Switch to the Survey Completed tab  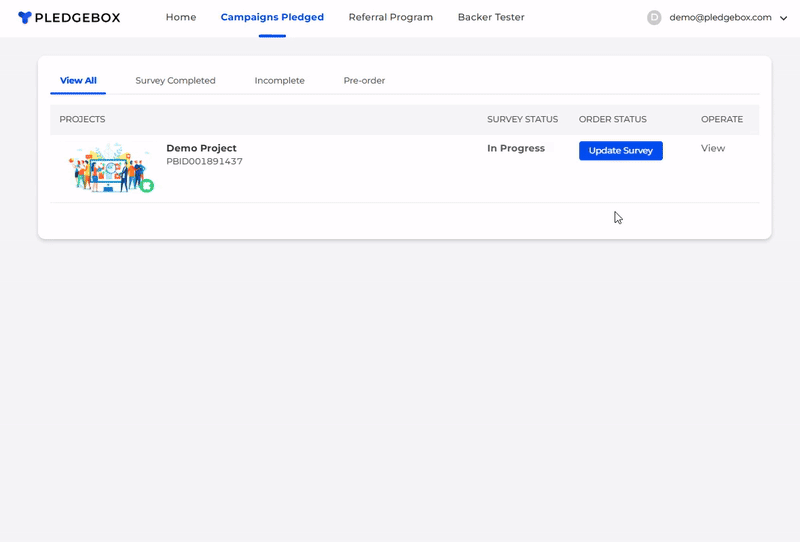pyautogui.click(x=175, y=80)
